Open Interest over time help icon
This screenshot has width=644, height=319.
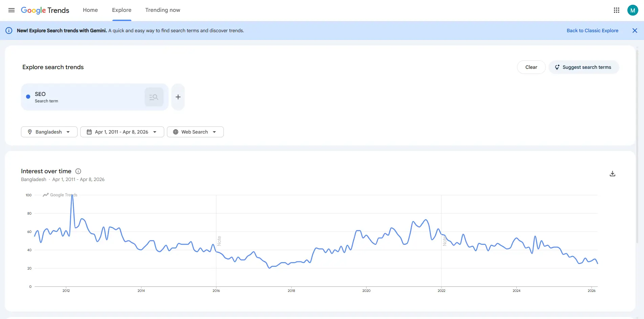tap(78, 171)
